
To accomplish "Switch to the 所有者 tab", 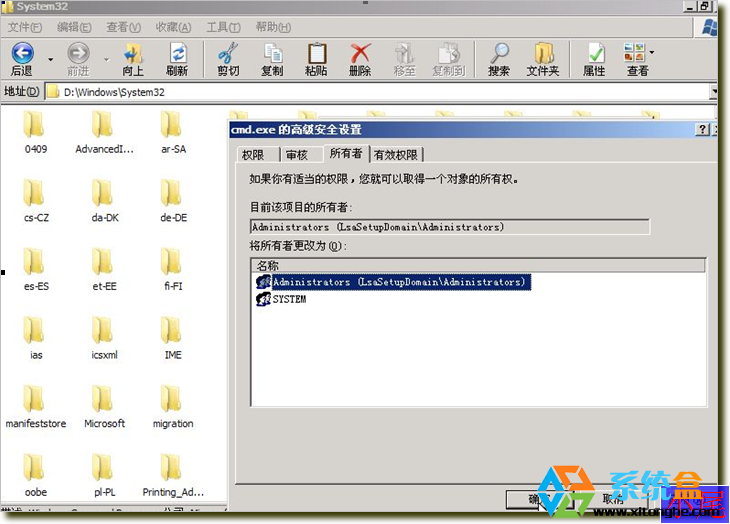I will 345,154.
